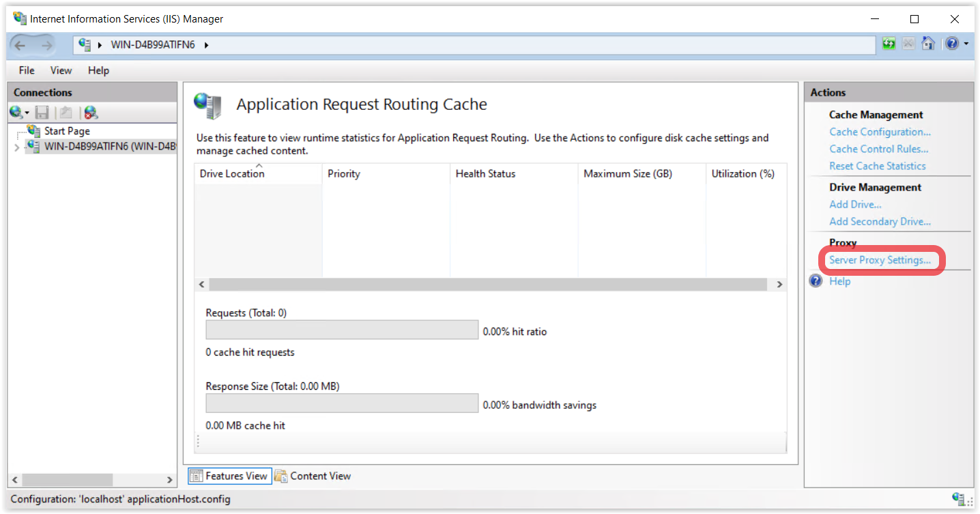Screen dimensions: 980x514
Task: Maximize the IIS Manager window
Action: tap(914, 19)
